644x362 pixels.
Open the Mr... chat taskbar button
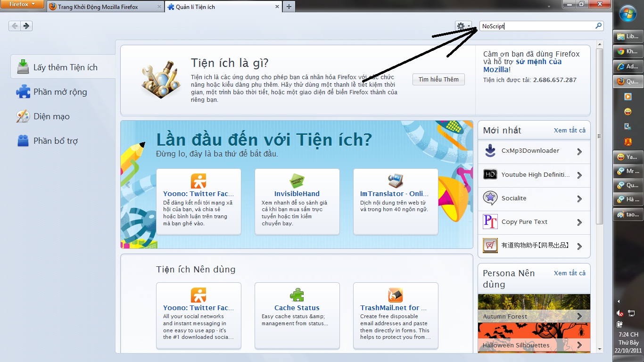627,171
